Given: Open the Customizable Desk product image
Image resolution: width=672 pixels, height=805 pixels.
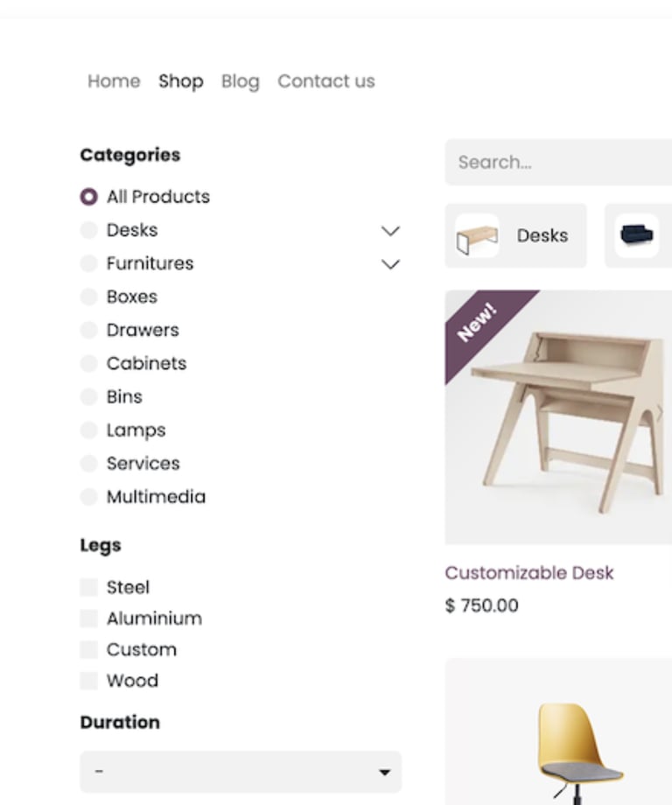Looking at the screenshot, I should (558, 416).
